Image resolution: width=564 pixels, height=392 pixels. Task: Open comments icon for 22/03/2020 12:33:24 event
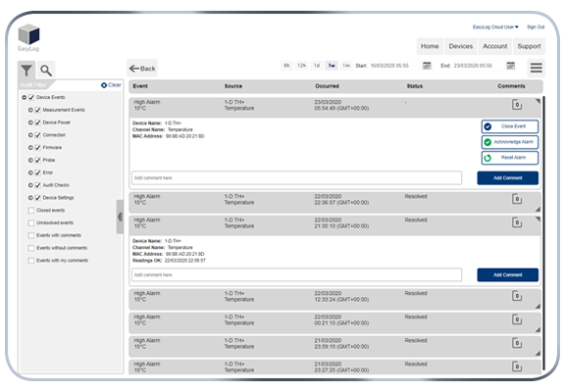tap(517, 296)
